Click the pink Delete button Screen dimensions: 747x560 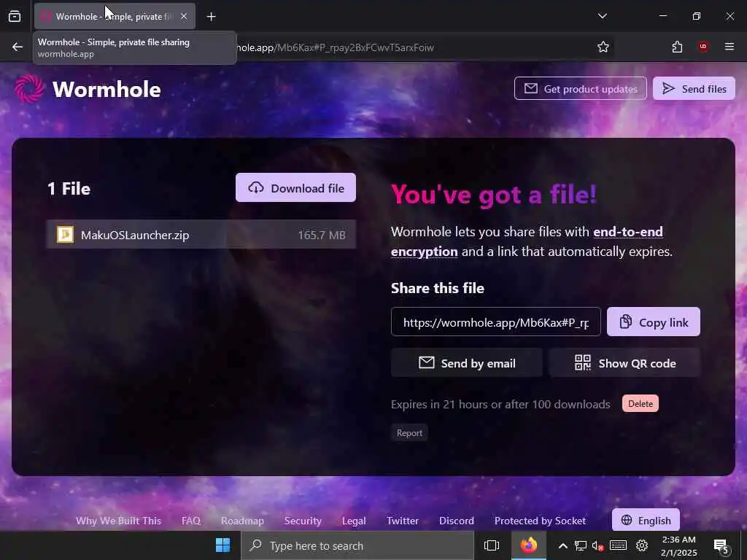pyautogui.click(x=640, y=403)
